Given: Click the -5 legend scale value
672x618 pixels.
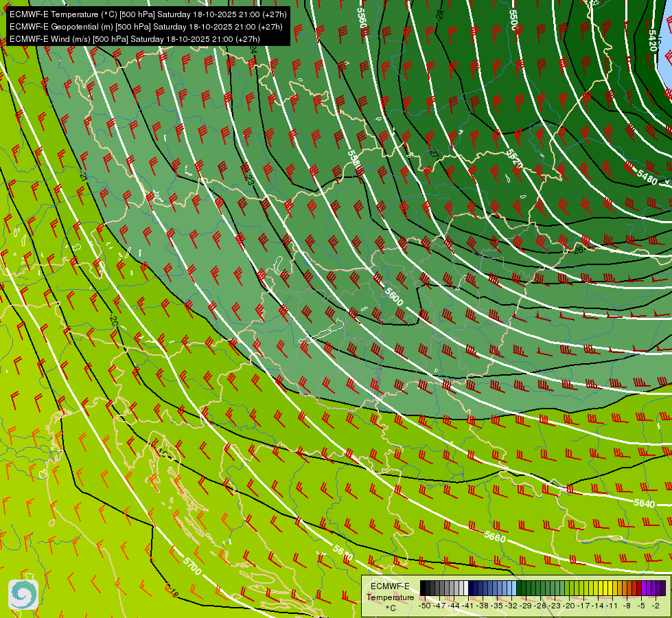Looking at the screenshot, I should pyautogui.click(x=640, y=606).
